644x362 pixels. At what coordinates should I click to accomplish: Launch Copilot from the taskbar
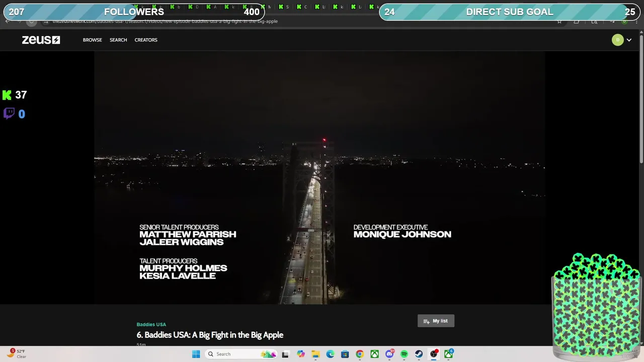300,354
